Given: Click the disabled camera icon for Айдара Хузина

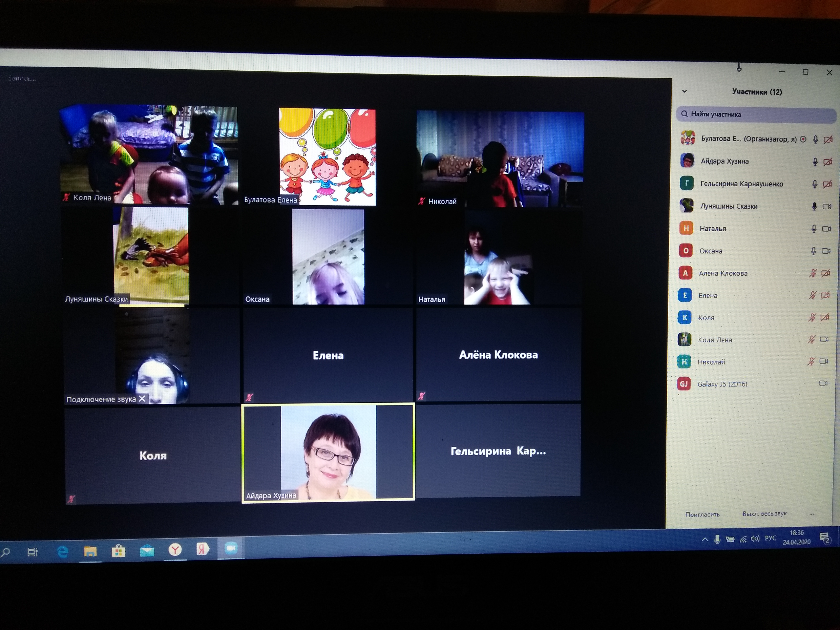Looking at the screenshot, I should [x=827, y=162].
